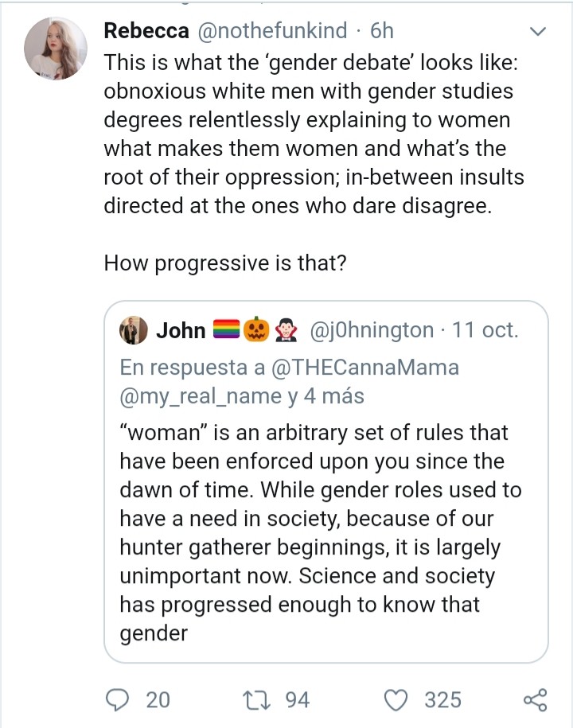
Task: Click the reply speech bubble icon
Action: pos(118,699)
